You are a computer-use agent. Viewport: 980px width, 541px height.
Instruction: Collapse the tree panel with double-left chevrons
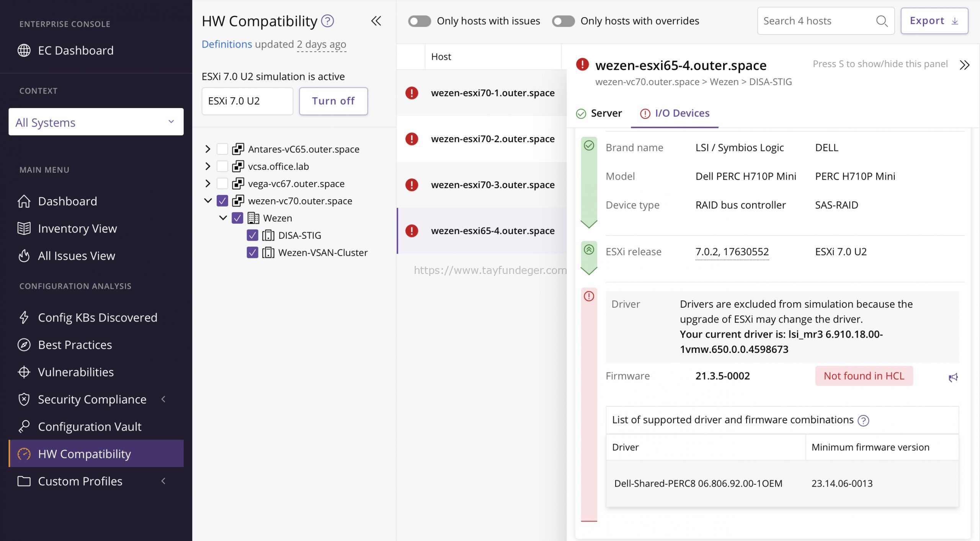pos(376,21)
